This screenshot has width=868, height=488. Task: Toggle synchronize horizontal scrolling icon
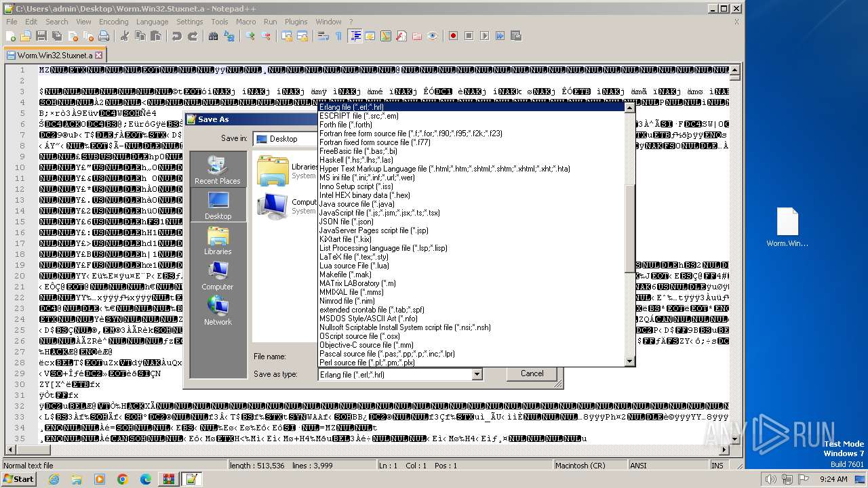302,36
